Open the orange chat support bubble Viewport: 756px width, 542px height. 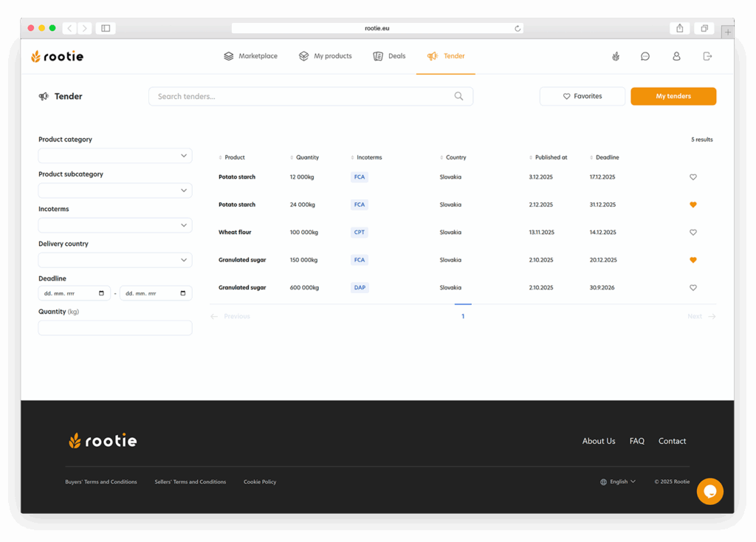point(709,491)
